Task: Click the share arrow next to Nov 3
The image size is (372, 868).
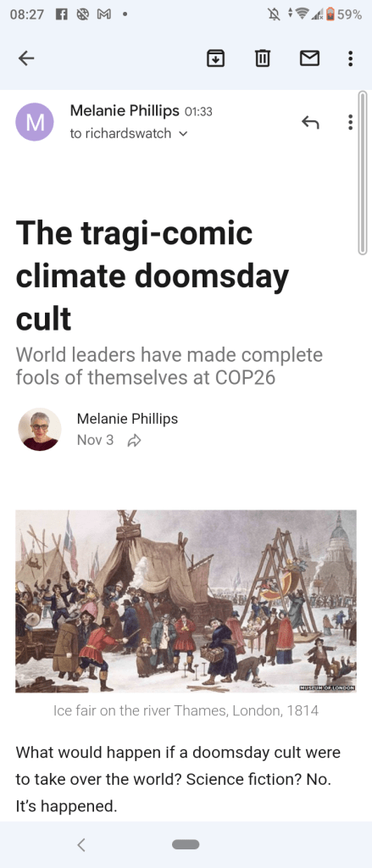Action: click(x=134, y=441)
